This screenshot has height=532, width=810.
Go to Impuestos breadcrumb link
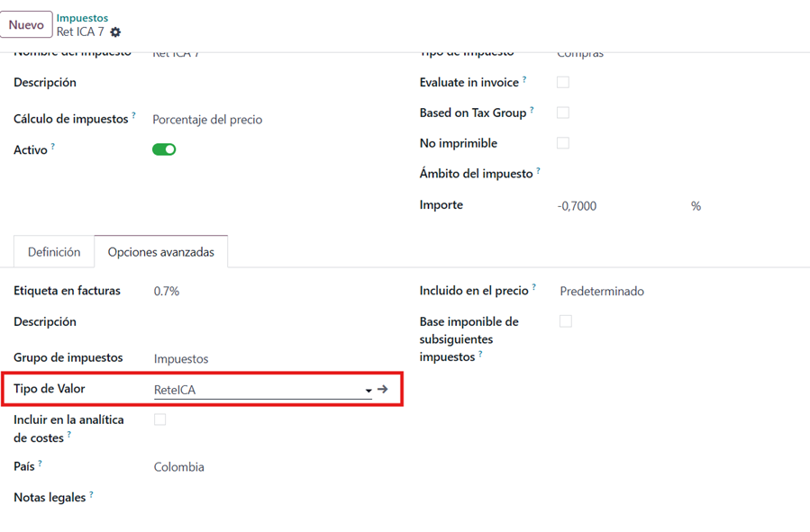coord(82,18)
